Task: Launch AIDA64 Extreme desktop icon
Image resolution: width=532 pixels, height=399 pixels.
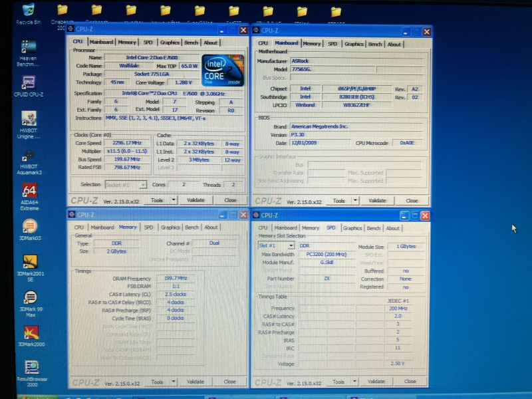Action: tap(29, 197)
